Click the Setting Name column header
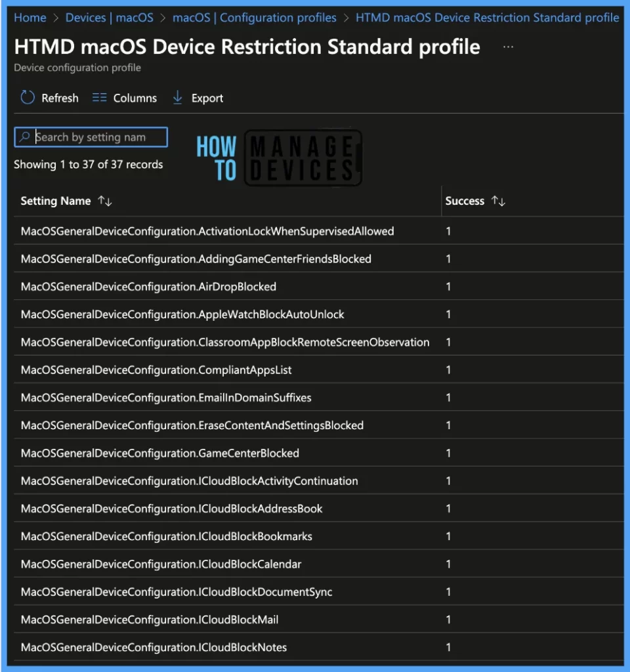Viewport: 630px width, 672px height. (x=56, y=201)
